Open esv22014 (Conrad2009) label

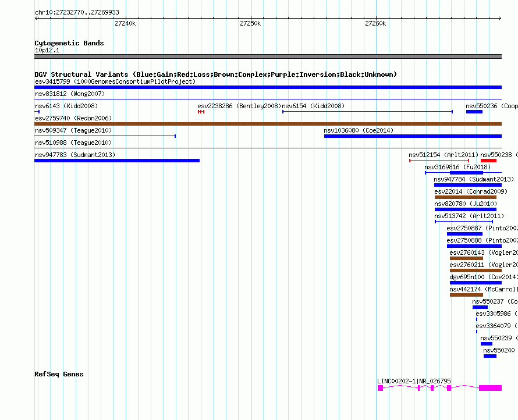pyautogui.click(x=471, y=191)
